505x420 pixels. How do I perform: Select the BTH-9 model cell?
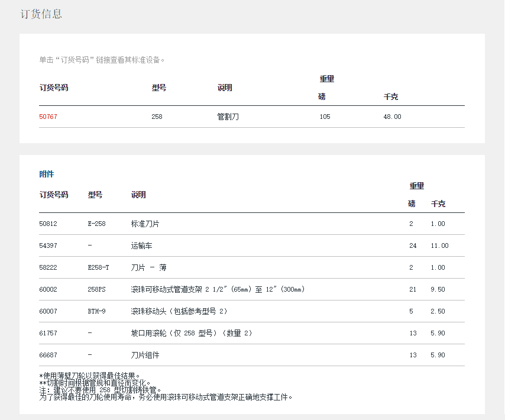(96, 311)
